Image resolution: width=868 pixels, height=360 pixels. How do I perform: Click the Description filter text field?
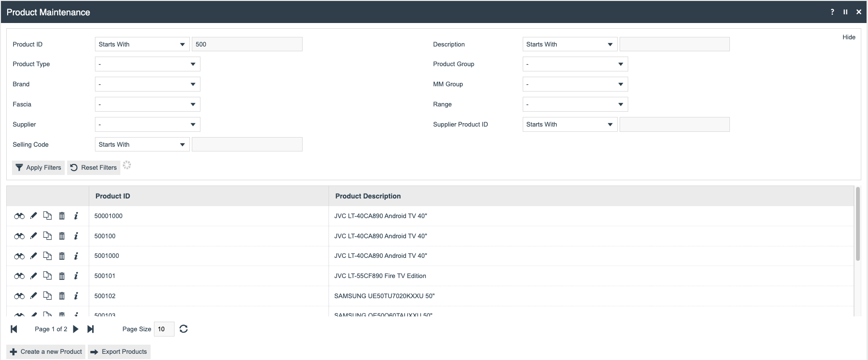(x=674, y=45)
